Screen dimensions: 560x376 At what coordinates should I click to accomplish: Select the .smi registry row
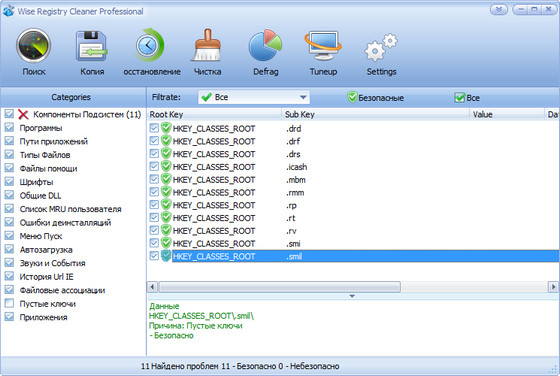tap(353, 244)
